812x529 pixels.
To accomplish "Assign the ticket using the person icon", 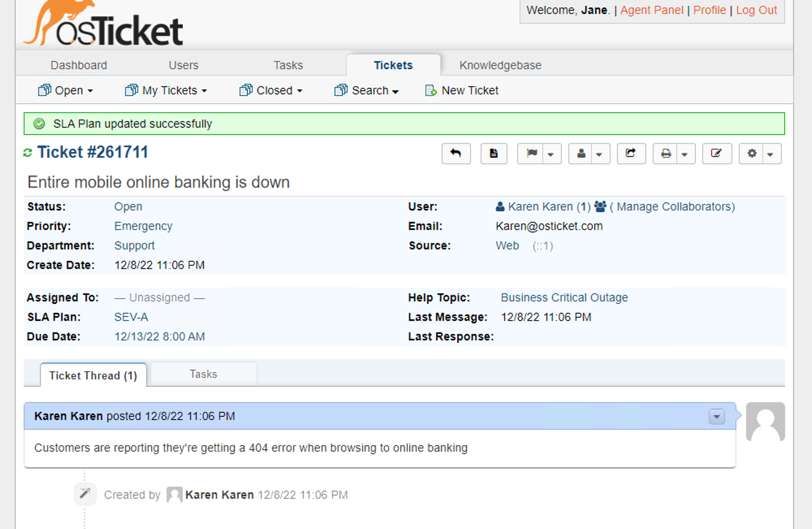I will click(581, 154).
